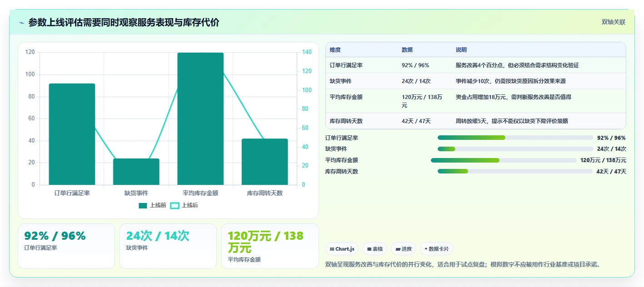Click the 订单行满足率 progress bar
This screenshot has width=644, height=287.
[515, 138]
